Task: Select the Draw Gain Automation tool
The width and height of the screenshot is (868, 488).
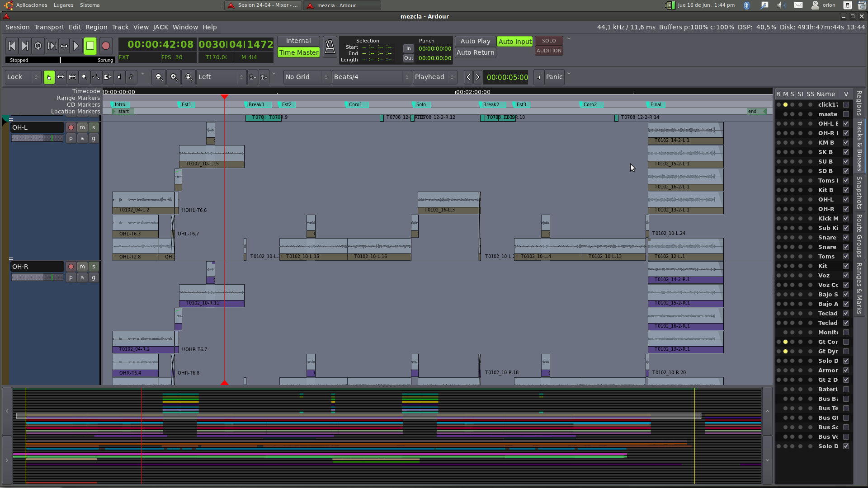Action: [x=96, y=77]
